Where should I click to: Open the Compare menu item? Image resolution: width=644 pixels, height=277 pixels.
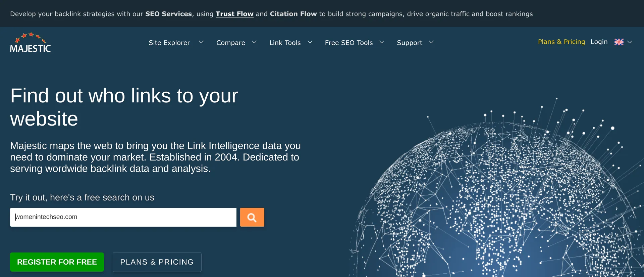[231, 43]
